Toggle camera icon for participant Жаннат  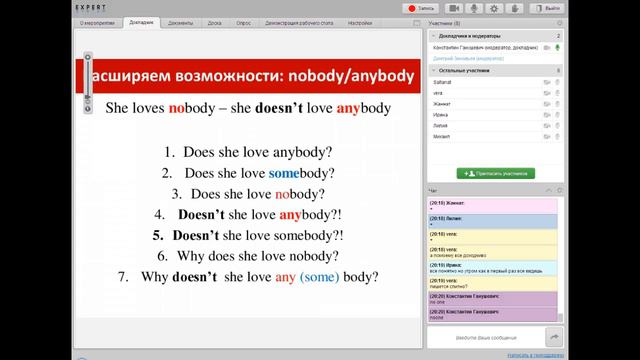click(x=547, y=104)
